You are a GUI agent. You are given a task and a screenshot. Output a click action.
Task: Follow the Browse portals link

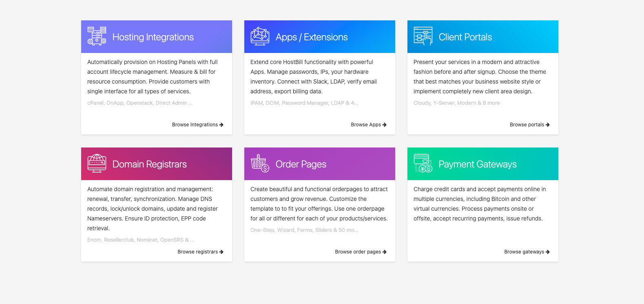pos(530,125)
